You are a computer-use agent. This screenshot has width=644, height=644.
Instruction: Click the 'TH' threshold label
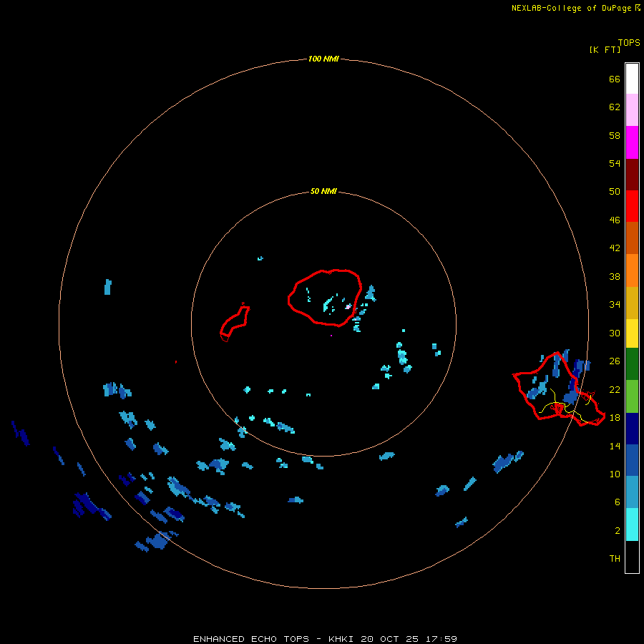pyautogui.click(x=615, y=559)
